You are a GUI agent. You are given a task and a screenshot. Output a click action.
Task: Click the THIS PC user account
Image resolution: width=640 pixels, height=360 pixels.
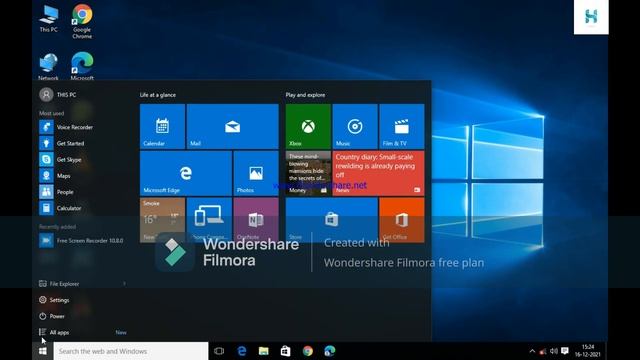58,95
